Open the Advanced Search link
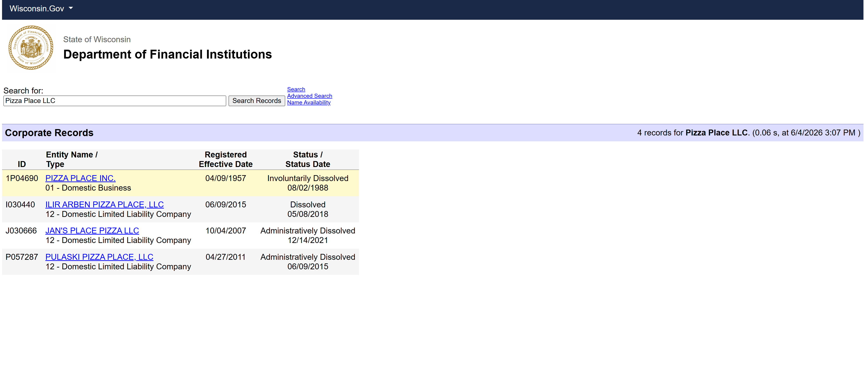Viewport: 868px width, 373px height. (309, 96)
